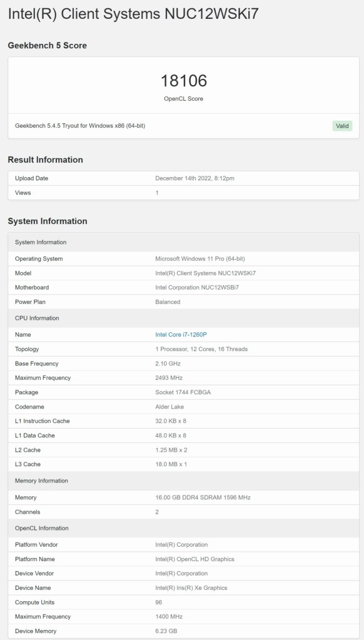Click the 'Device Vendor' label

point(34,574)
